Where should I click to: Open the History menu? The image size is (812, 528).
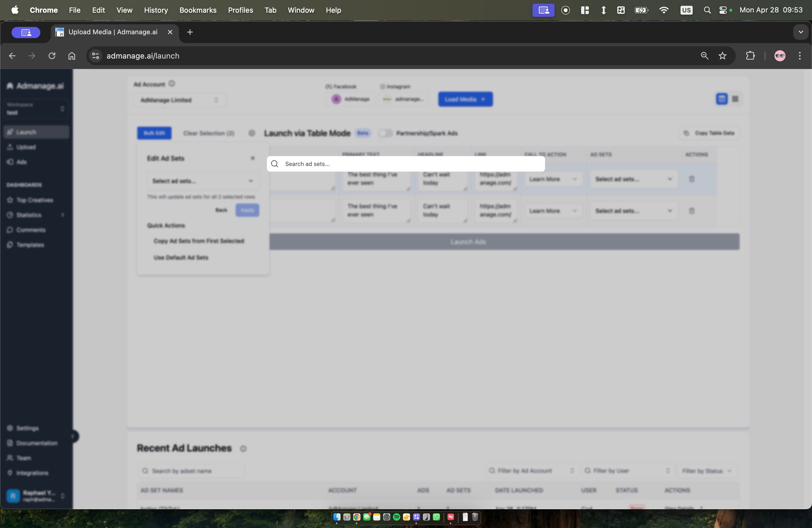(155, 10)
